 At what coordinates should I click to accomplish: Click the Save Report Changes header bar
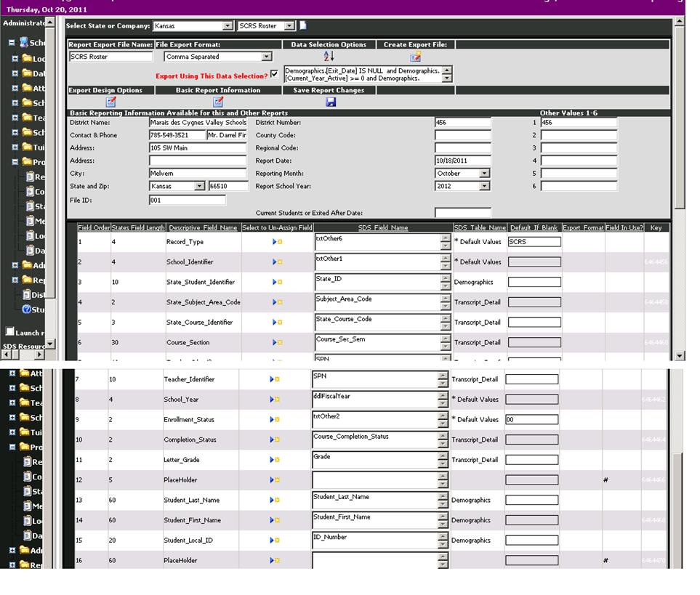(331, 90)
